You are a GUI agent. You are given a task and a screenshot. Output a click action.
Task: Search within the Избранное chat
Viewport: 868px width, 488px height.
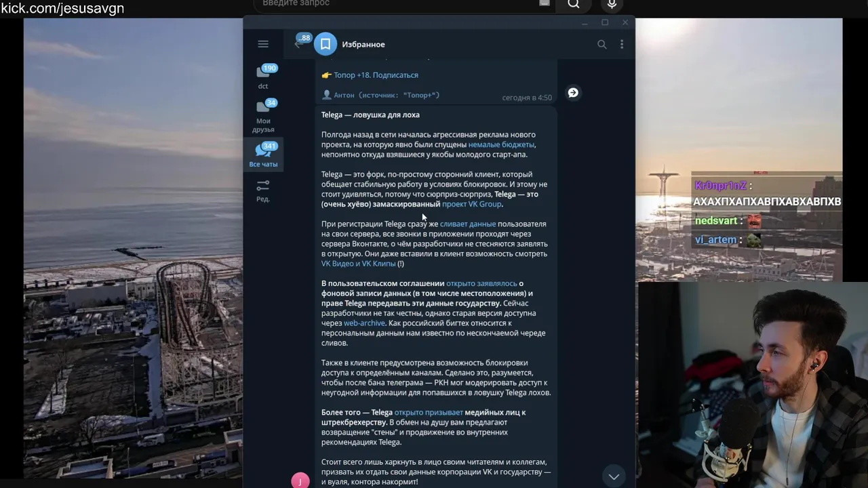coord(601,44)
